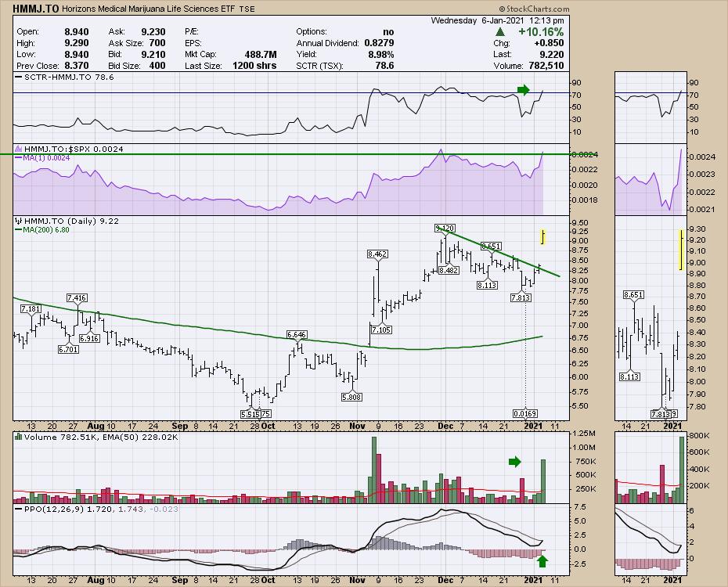
Task: Click the 0.0169 marker label near 2021
Action: pyautogui.click(x=525, y=413)
